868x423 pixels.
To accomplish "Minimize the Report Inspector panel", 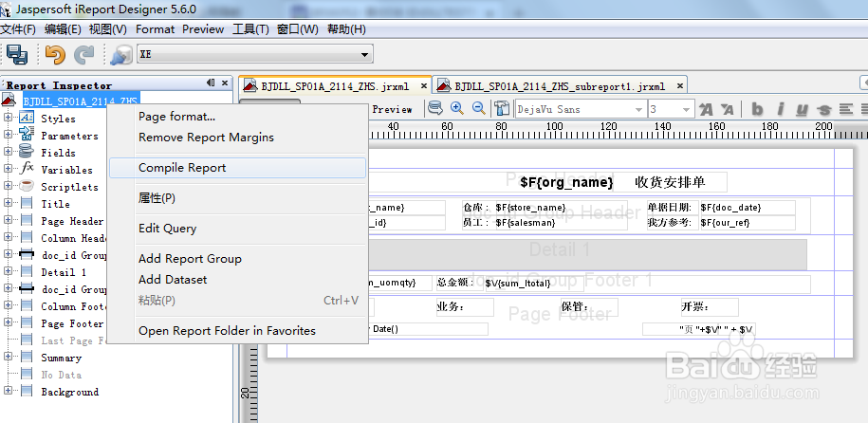I will click(211, 83).
